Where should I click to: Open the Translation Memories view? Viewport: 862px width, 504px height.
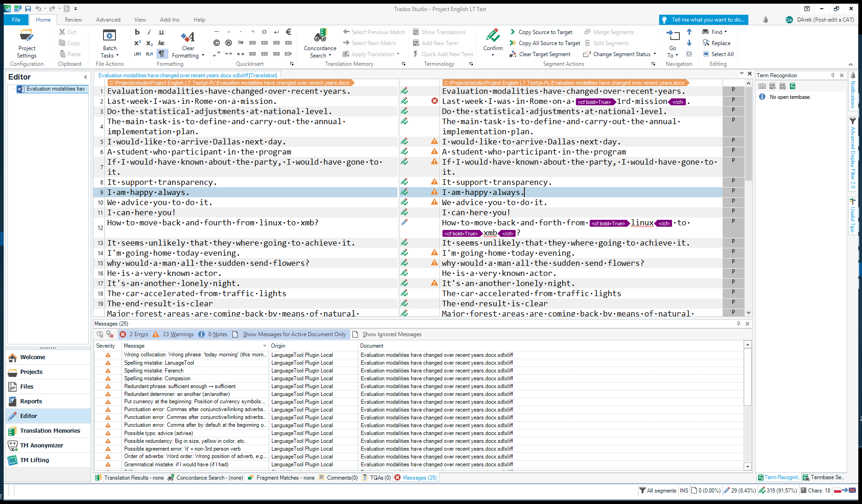coord(50,431)
